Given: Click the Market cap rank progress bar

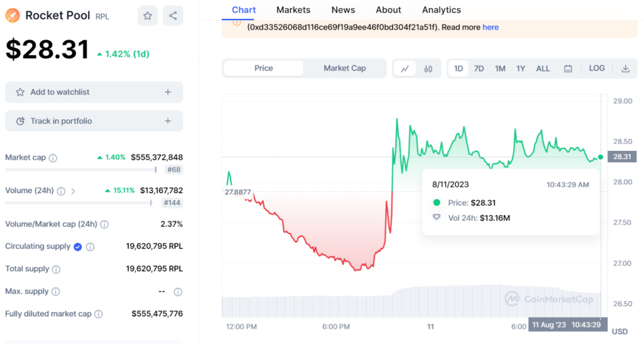Looking at the screenshot, I should [x=80, y=170].
